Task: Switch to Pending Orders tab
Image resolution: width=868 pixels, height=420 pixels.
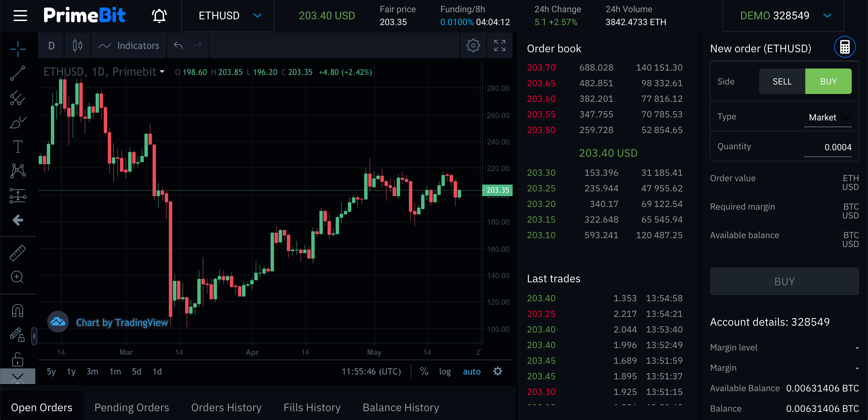Action: (x=132, y=407)
